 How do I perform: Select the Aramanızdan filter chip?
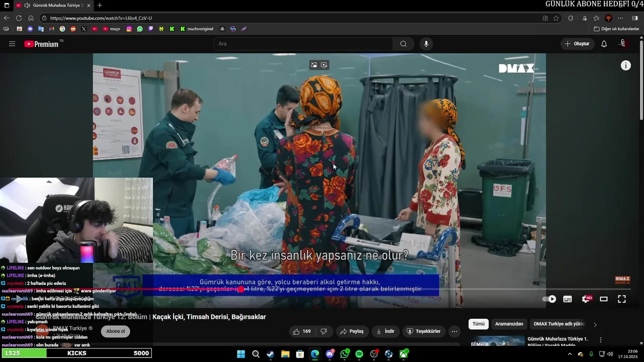click(x=509, y=324)
